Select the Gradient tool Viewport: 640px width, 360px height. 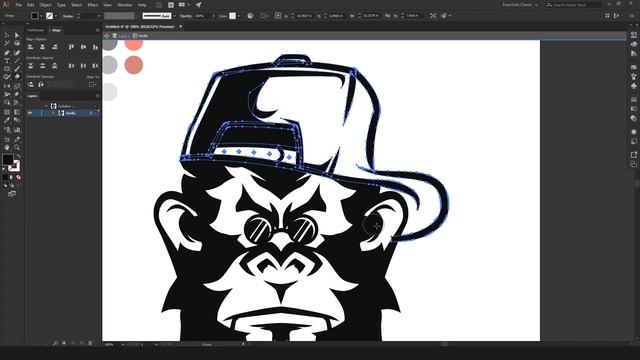pos(17,112)
